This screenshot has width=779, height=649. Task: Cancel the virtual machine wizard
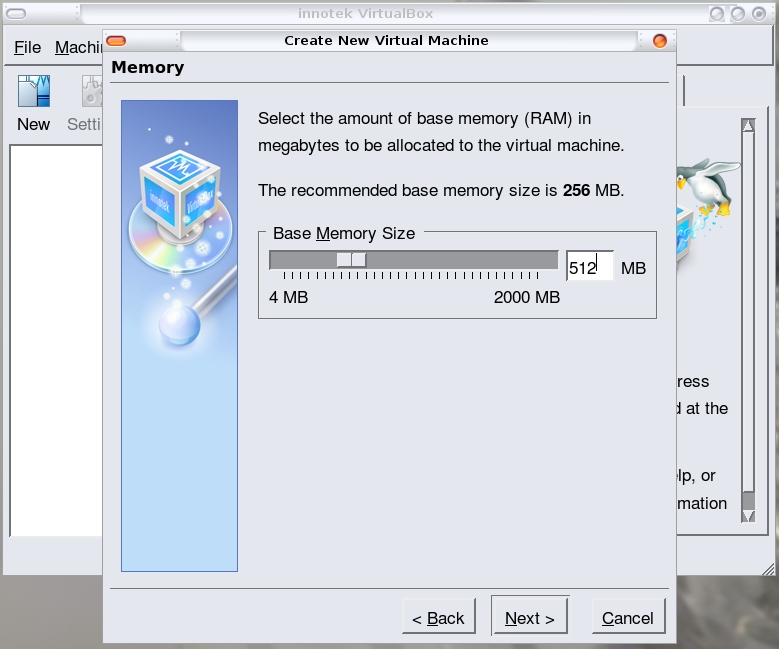click(628, 618)
